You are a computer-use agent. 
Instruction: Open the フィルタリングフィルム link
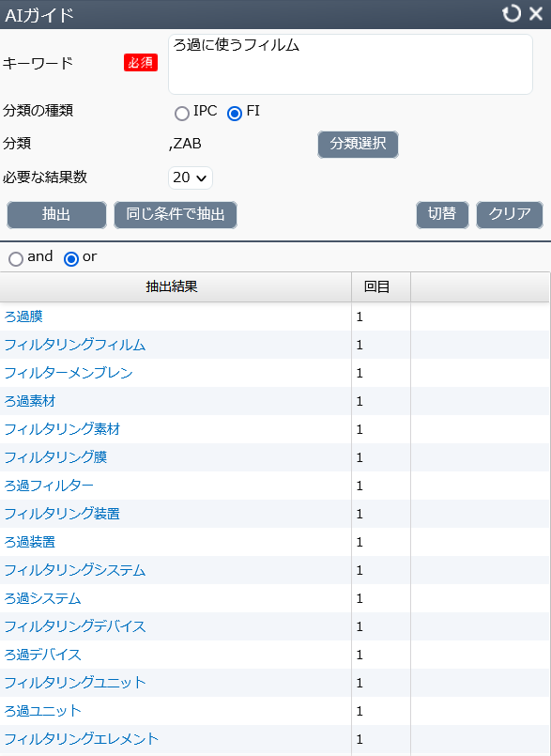[x=75, y=345]
